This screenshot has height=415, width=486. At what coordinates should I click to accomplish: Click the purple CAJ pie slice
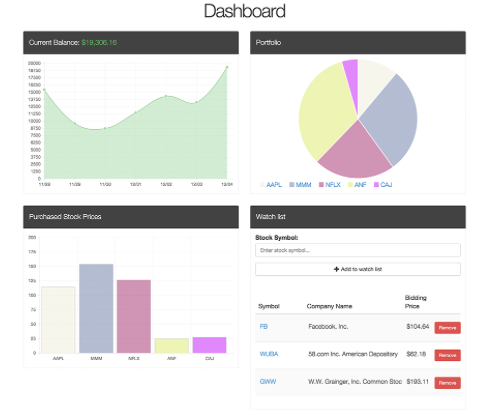point(352,80)
